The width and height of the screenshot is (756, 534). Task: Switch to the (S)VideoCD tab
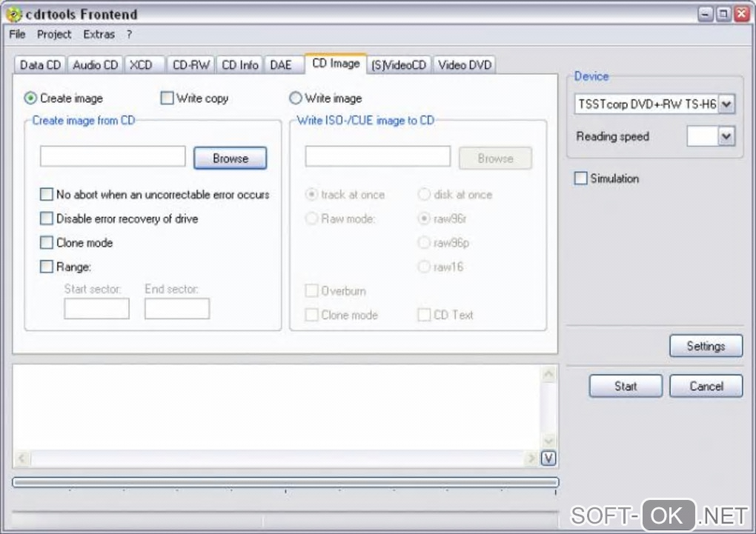(399, 64)
